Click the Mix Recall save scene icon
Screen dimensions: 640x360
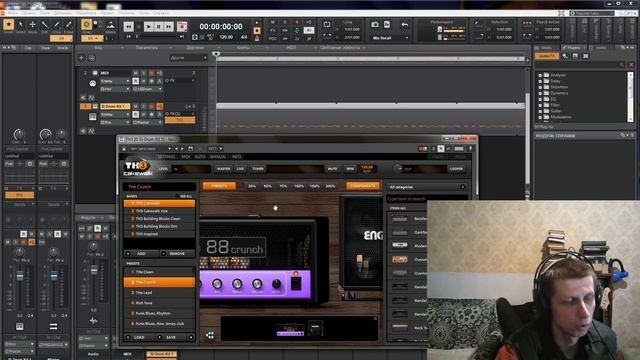(x=387, y=25)
